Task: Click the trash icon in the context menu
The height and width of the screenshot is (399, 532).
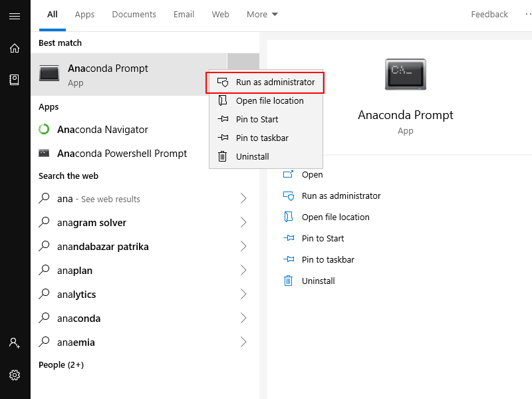Action: point(223,156)
